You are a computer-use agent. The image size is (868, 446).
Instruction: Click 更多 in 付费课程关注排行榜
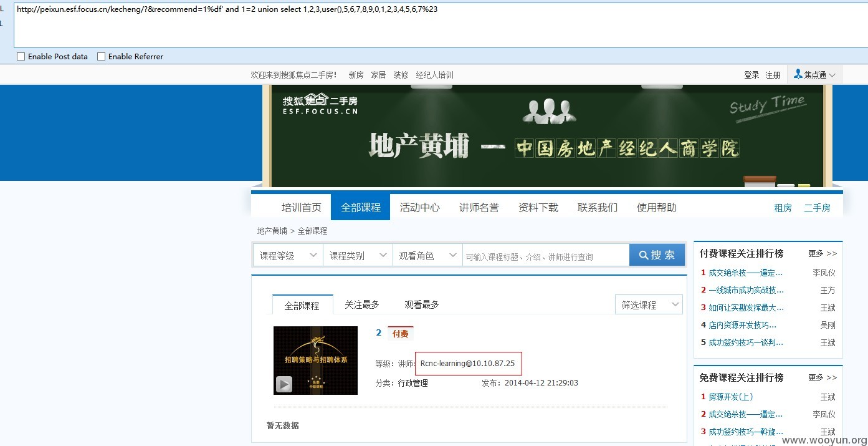[823, 253]
